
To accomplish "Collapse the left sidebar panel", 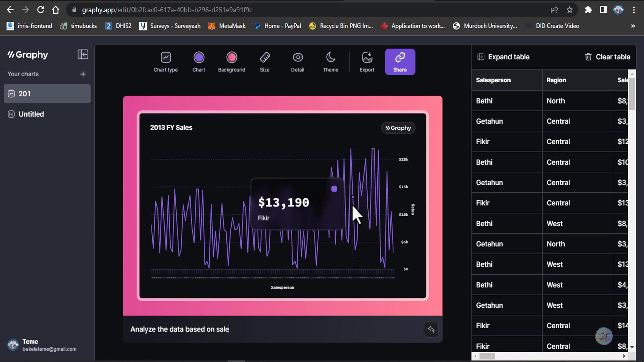I will (83, 54).
